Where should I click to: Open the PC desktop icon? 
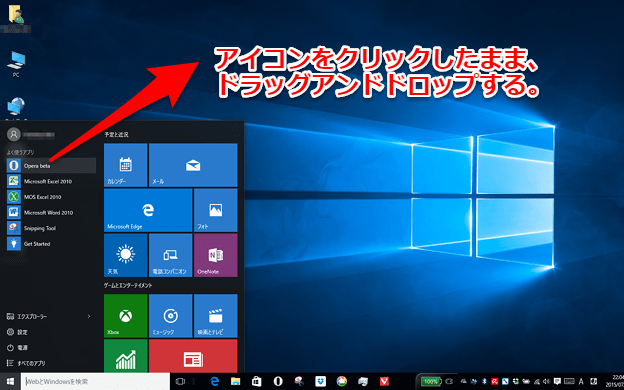[x=16, y=64]
